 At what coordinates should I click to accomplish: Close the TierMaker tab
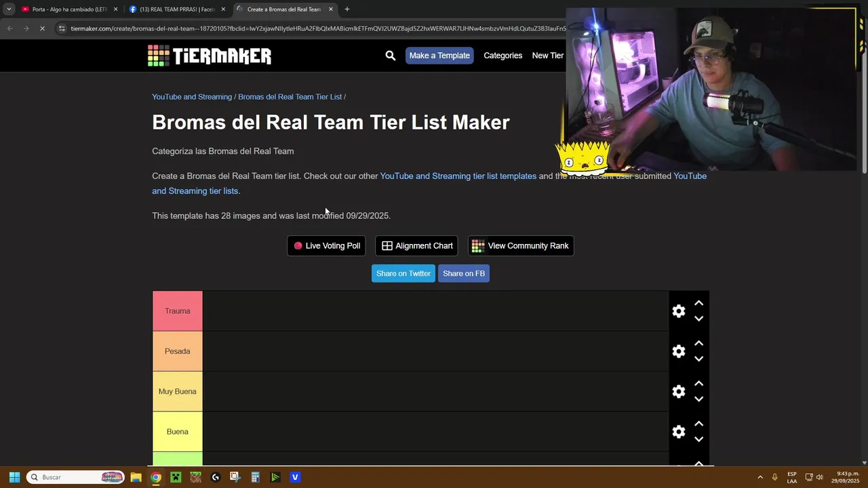click(331, 9)
